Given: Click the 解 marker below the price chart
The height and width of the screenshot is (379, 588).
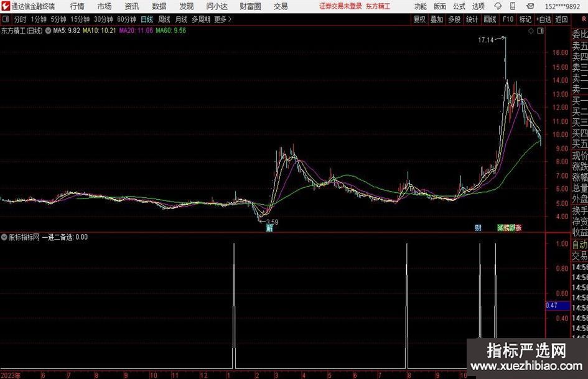Looking at the screenshot, I should [x=269, y=228].
